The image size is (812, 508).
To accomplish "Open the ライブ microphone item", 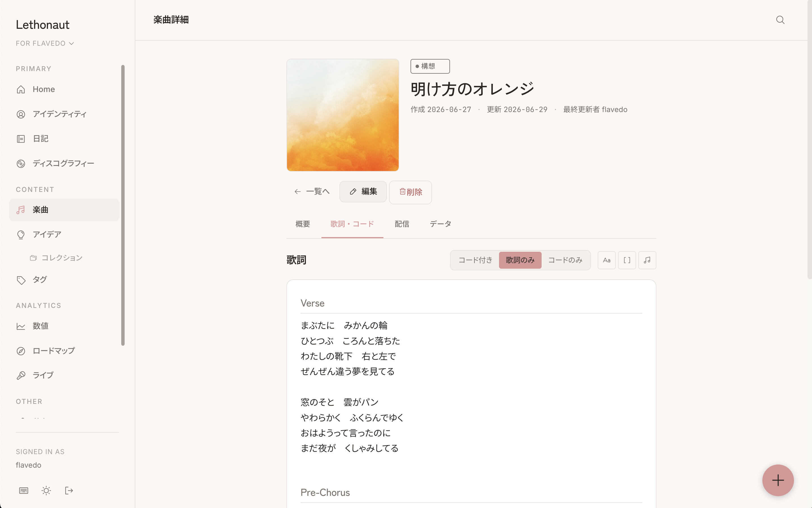I will pyautogui.click(x=64, y=375).
